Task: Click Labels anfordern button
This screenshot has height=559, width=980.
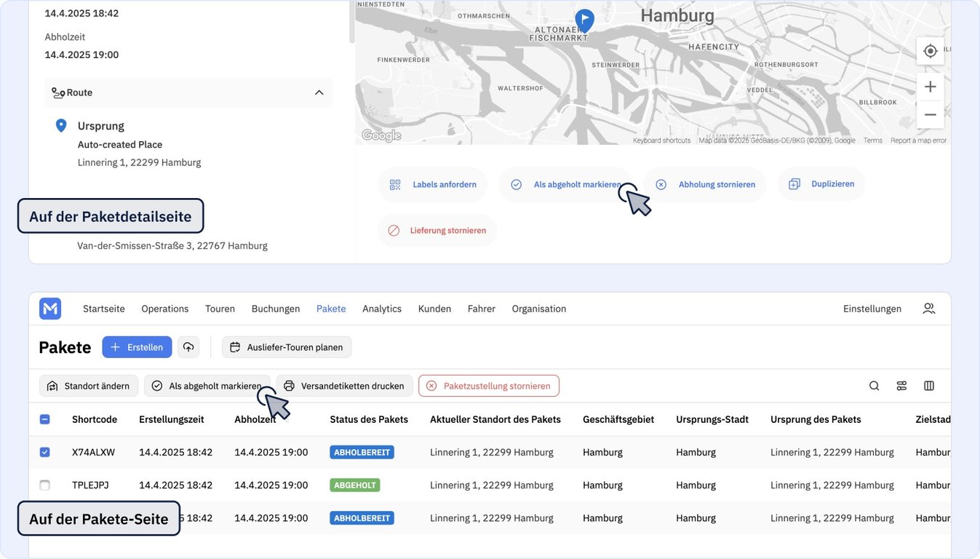Action: click(x=433, y=185)
